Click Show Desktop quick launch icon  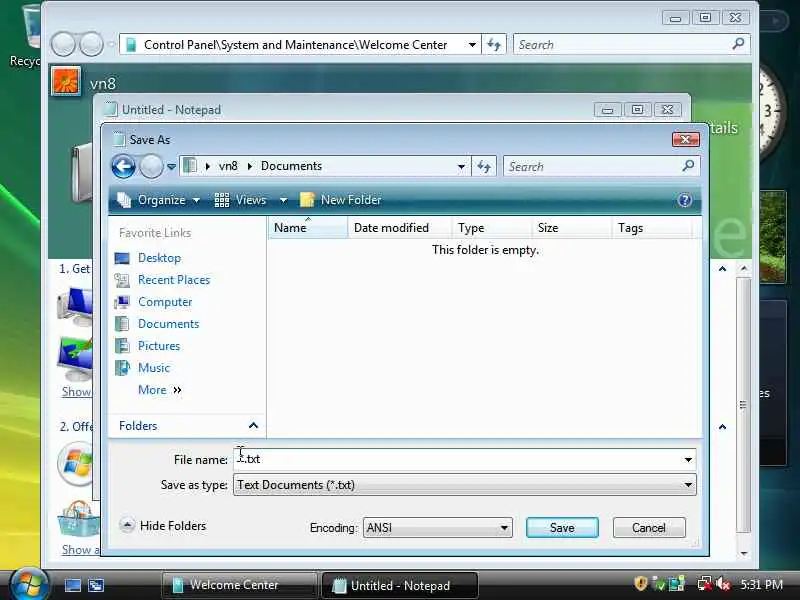coord(72,585)
